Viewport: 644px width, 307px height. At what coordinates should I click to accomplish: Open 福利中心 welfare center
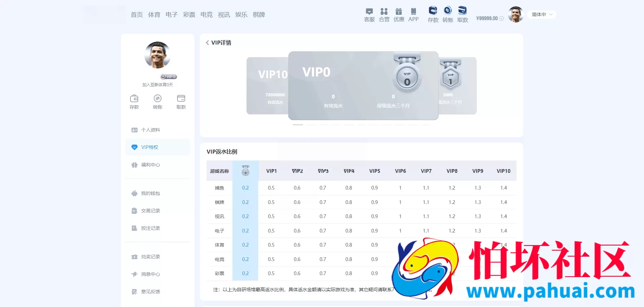[x=158, y=165]
